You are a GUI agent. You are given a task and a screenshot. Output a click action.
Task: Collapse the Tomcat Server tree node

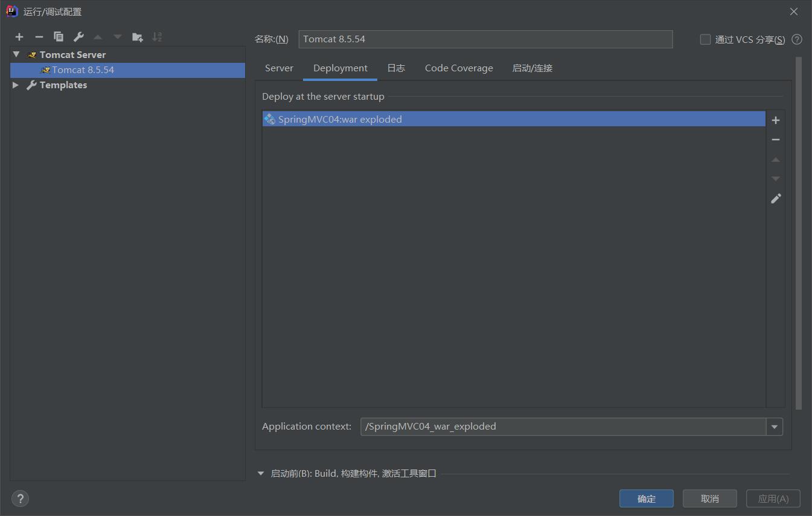coord(16,54)
